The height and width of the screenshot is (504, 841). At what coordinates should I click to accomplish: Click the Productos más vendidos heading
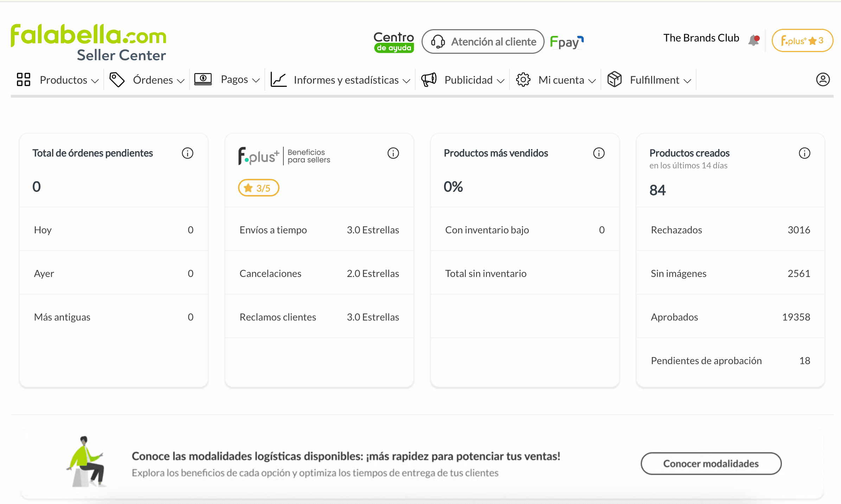496,153
